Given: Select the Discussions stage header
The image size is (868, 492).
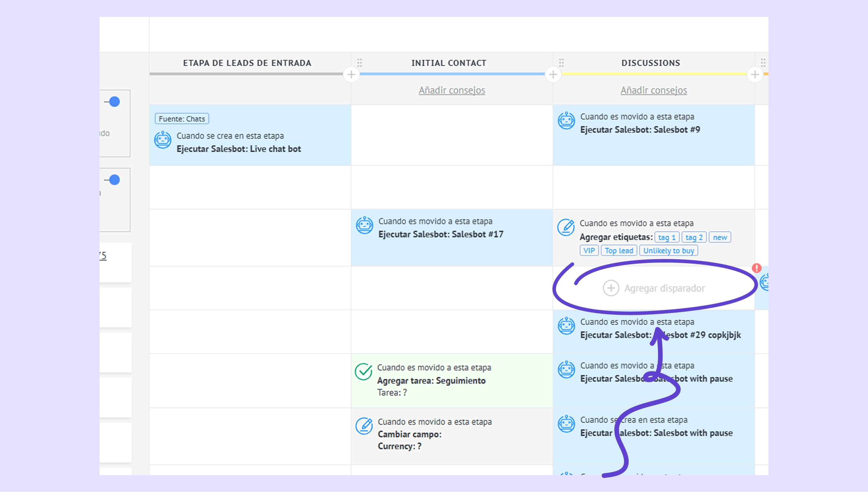Looking at the screenshot, I should click(650, 63).
